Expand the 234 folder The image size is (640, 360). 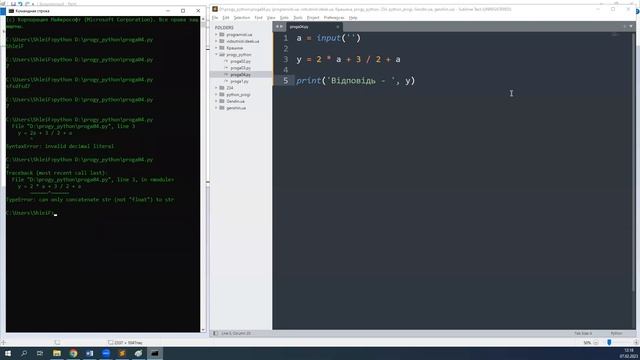pyautogui.click(x=216, y=88)
